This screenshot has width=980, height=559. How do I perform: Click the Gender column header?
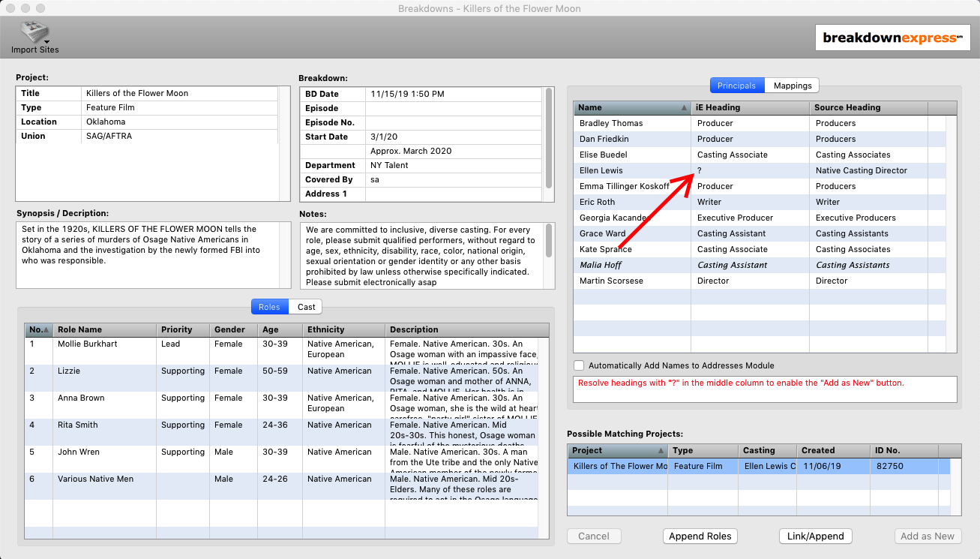[233, 329]
